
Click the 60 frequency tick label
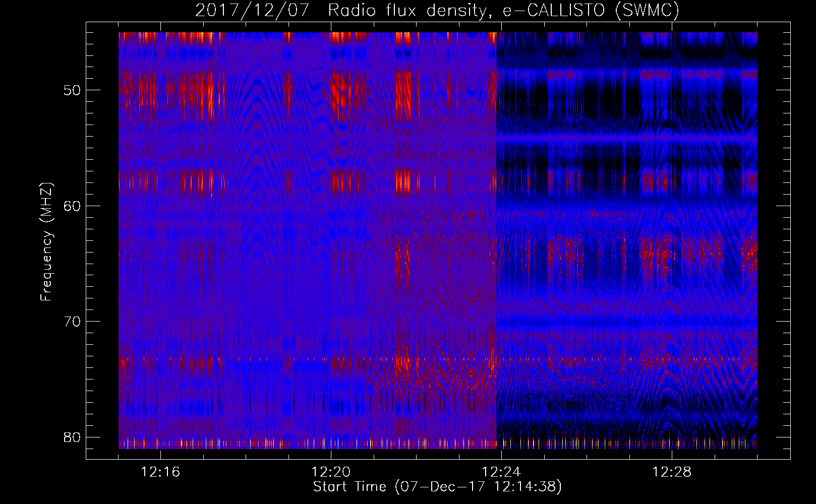[x=72, y=206]
